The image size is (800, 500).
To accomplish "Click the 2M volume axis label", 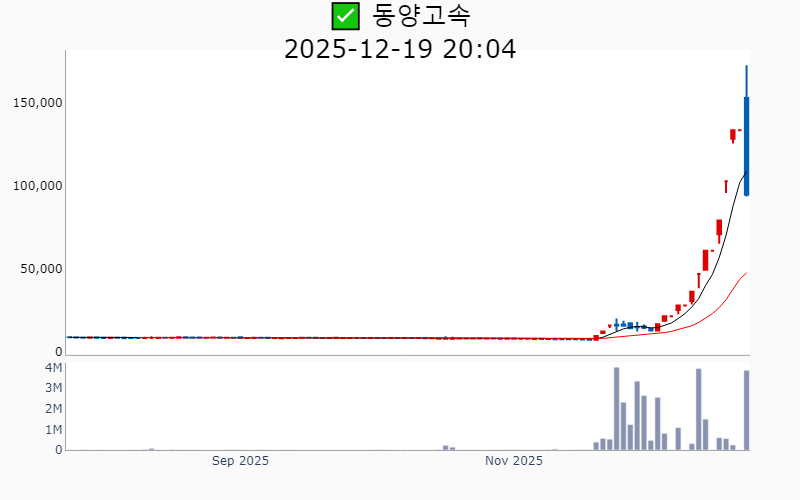I will click(53, 409).
